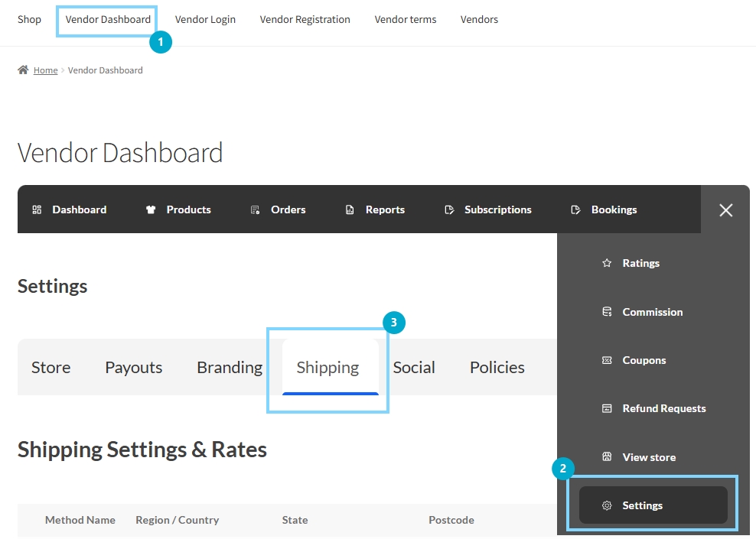Select the Store settings tab
The height and width of the screenshot is (539, 756).
[x=51, y=368]
